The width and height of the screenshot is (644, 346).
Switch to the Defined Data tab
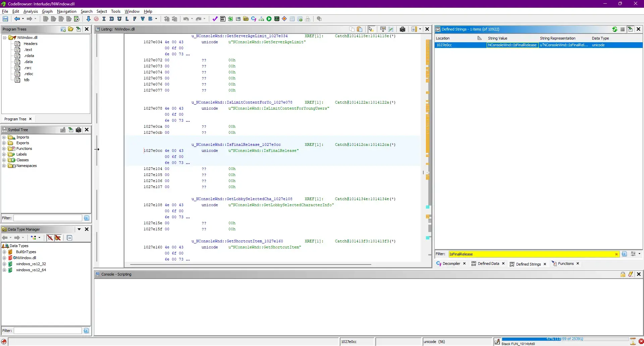[488, 264]
